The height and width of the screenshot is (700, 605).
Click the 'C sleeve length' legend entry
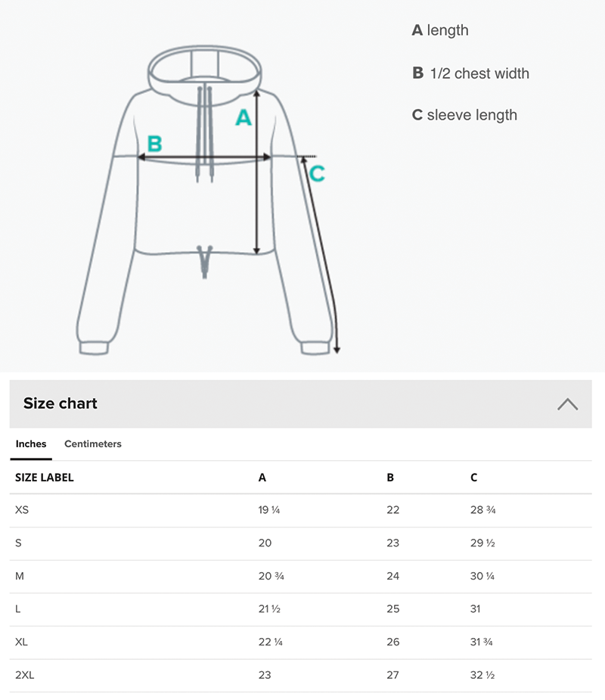coord(464,115)
